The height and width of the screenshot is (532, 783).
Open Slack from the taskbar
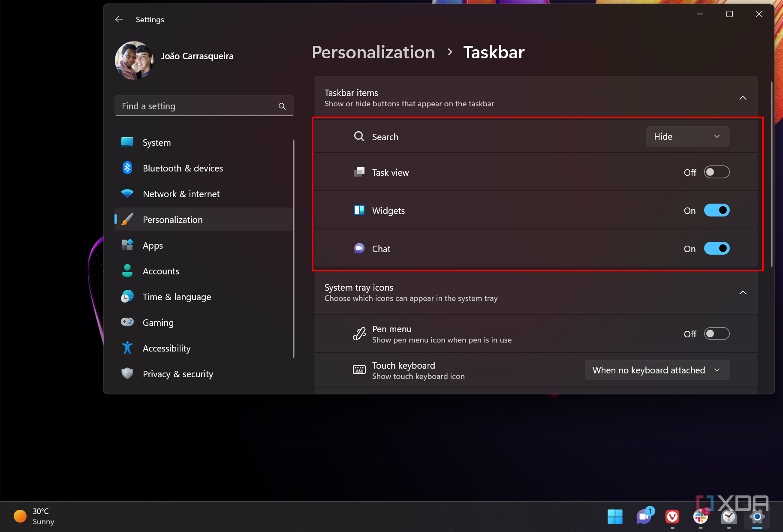700,517
